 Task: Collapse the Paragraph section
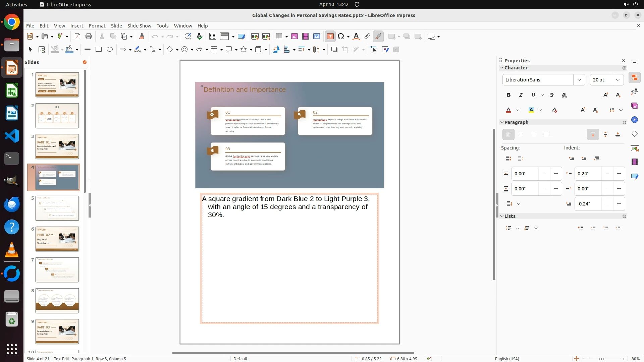point(502,122)
